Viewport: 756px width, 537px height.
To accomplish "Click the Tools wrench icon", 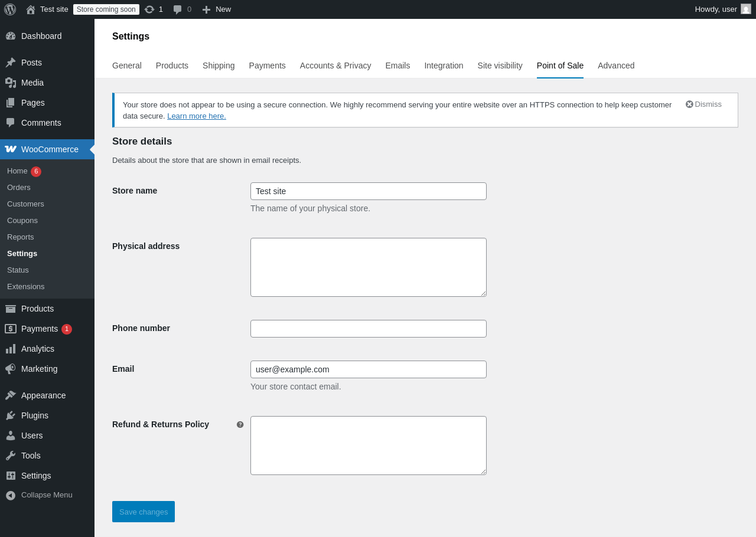I will [11, 456].
